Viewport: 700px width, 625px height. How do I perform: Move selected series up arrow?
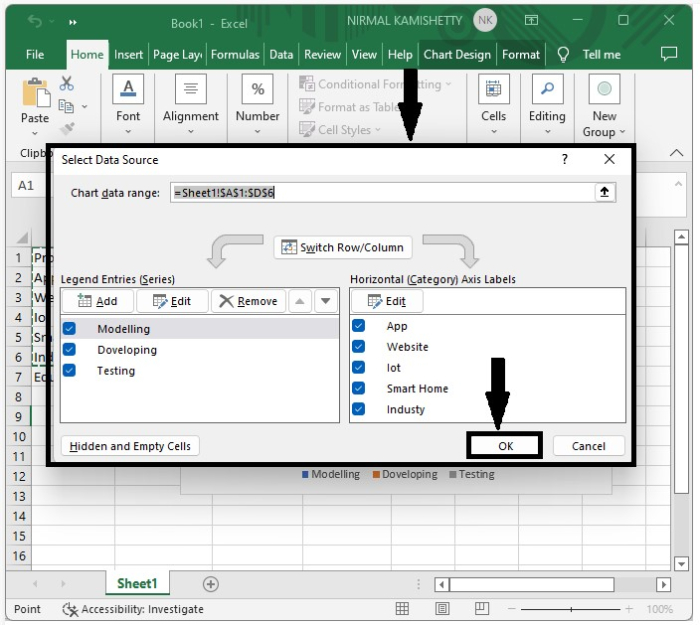coord(300,301)
